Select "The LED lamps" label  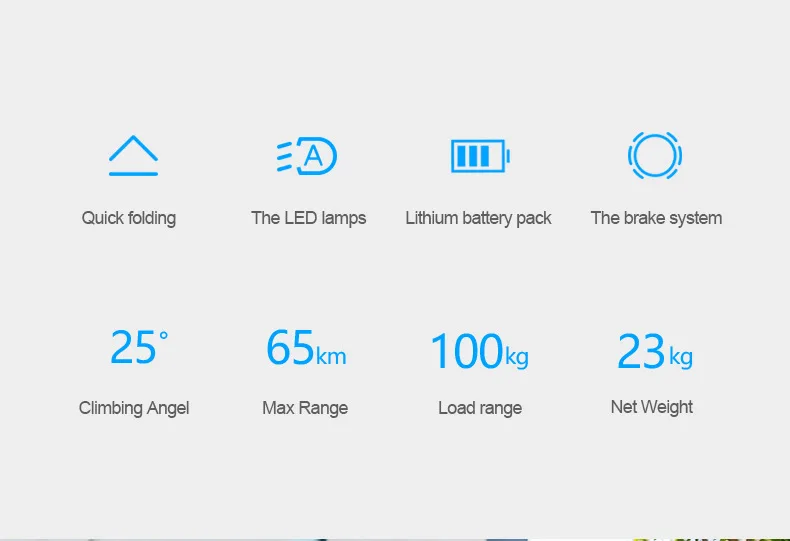click(x=308, y=218)
